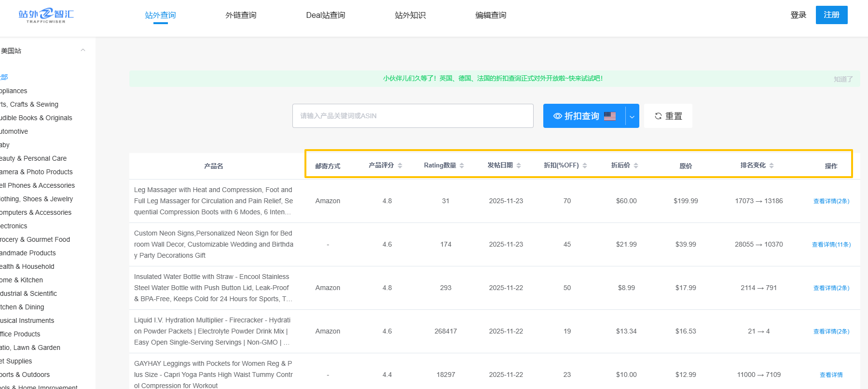Image resolution: width=868 pixels, height=389 pixels.
Task: Select 编辑查询 in top navigation
Action: (491, 15)
